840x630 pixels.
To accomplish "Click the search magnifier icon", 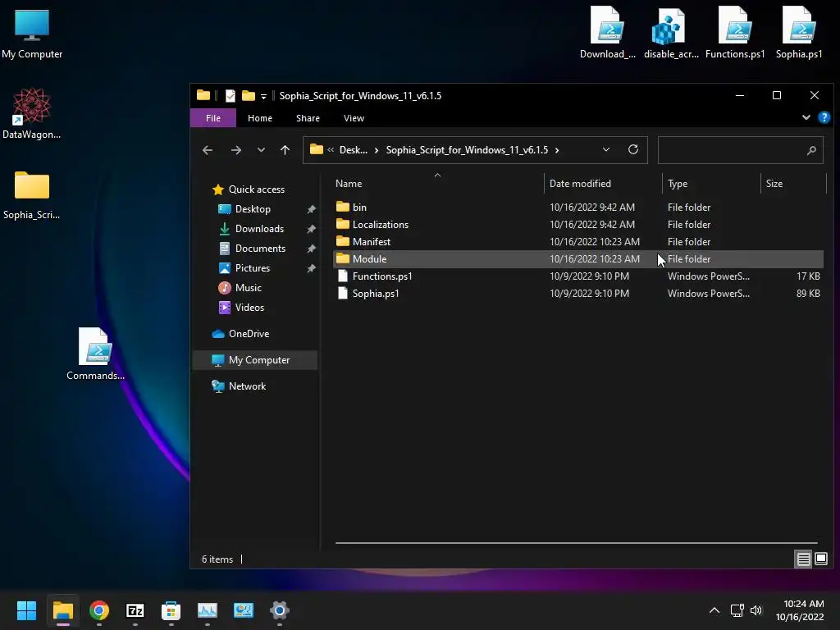I will coord(811,151).
